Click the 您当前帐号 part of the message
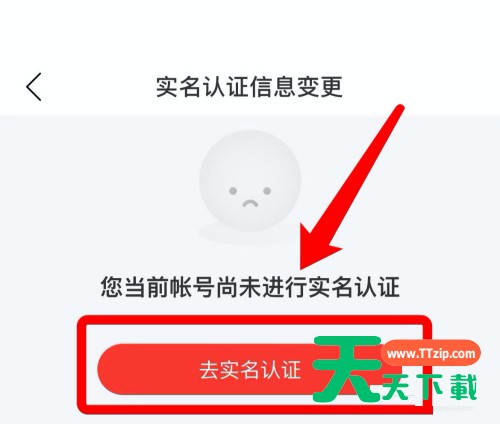The width and height of the screenshot is (500, 424). [157, 287]
